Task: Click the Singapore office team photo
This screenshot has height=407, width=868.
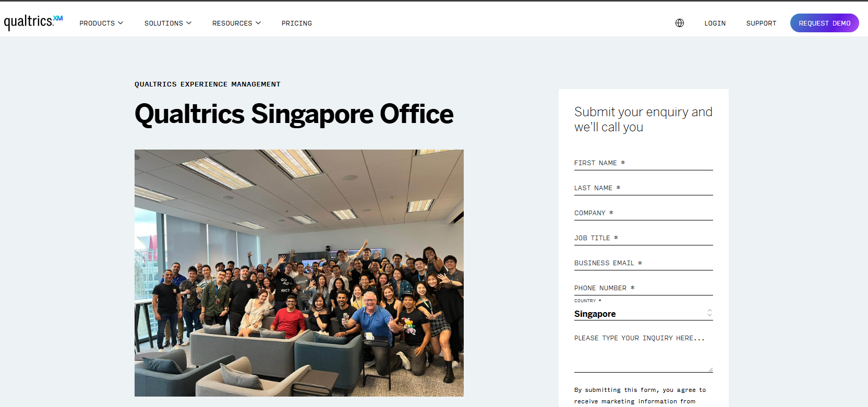Action: coord(299,273)
